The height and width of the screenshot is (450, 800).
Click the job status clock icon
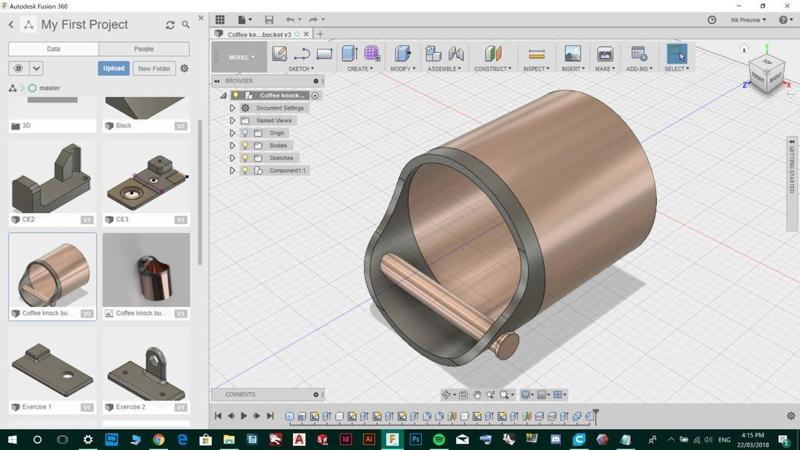(x=712, y=19)
